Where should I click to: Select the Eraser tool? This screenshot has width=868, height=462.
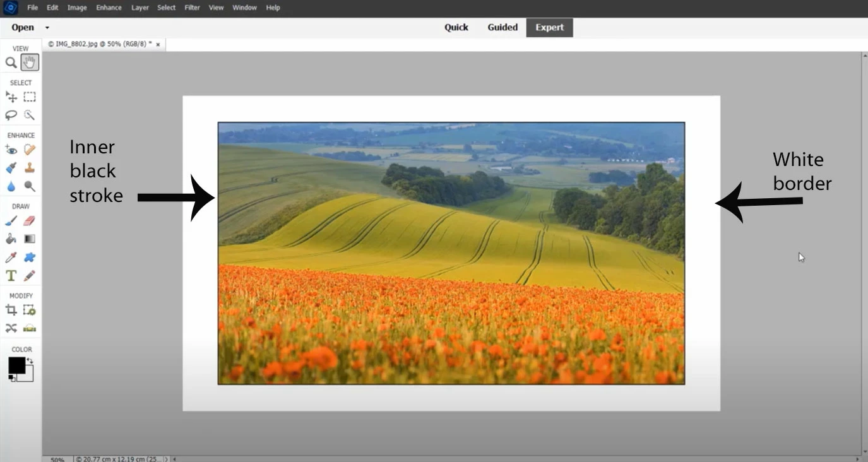30,221
